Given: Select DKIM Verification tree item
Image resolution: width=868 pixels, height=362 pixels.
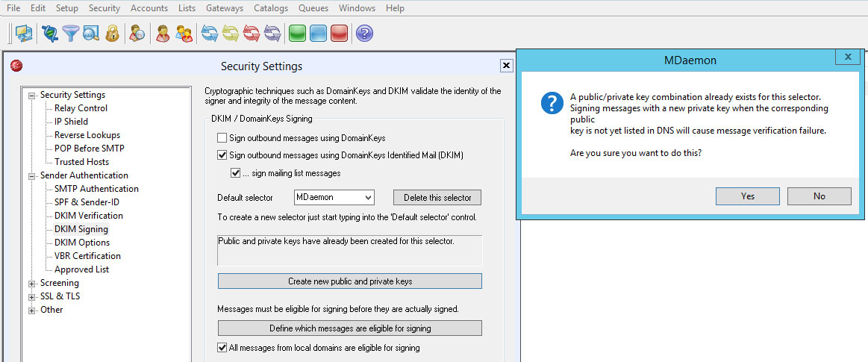Looking at the screenshot, I should [x=89, y=216].
